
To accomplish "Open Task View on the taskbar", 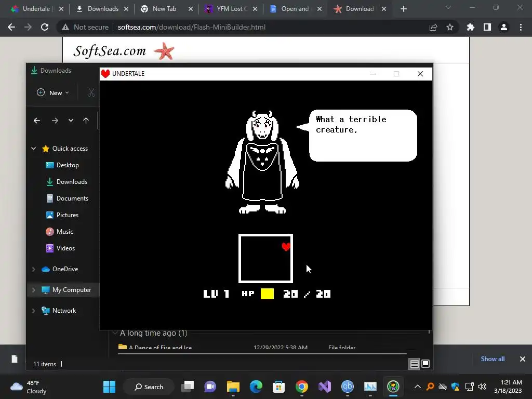I will pos(188,387).
